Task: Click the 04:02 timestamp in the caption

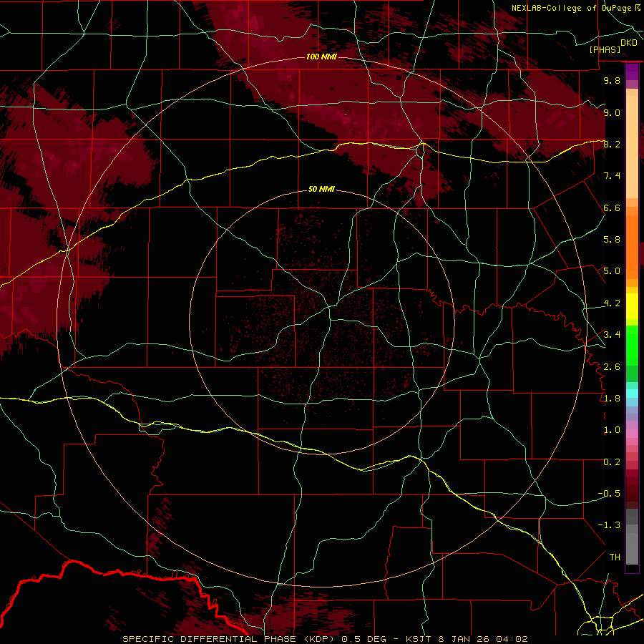Action: (x=512, y=639)
